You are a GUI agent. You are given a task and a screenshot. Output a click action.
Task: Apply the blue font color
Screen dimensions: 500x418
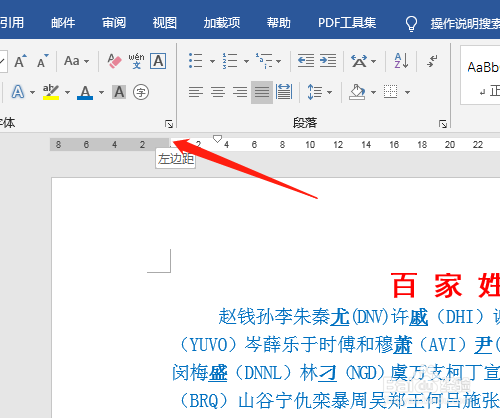point(85,92)
